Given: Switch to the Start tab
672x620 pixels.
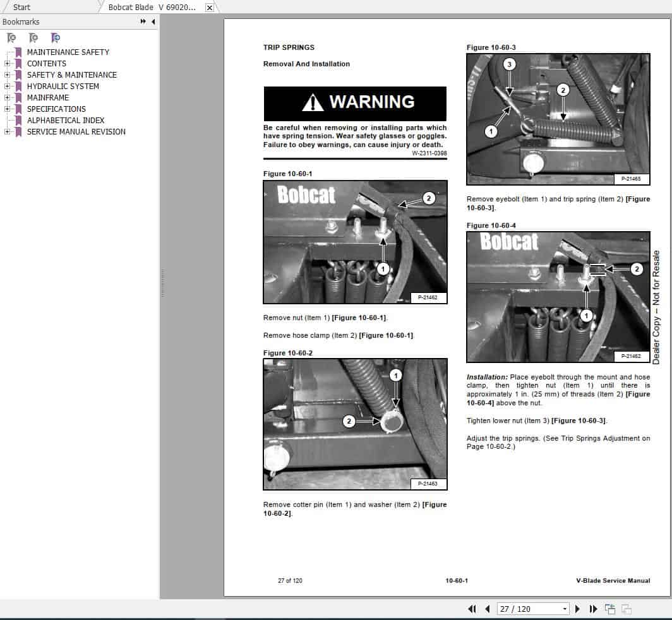Looking at the screenshot, I should click(x=22, y=7).
